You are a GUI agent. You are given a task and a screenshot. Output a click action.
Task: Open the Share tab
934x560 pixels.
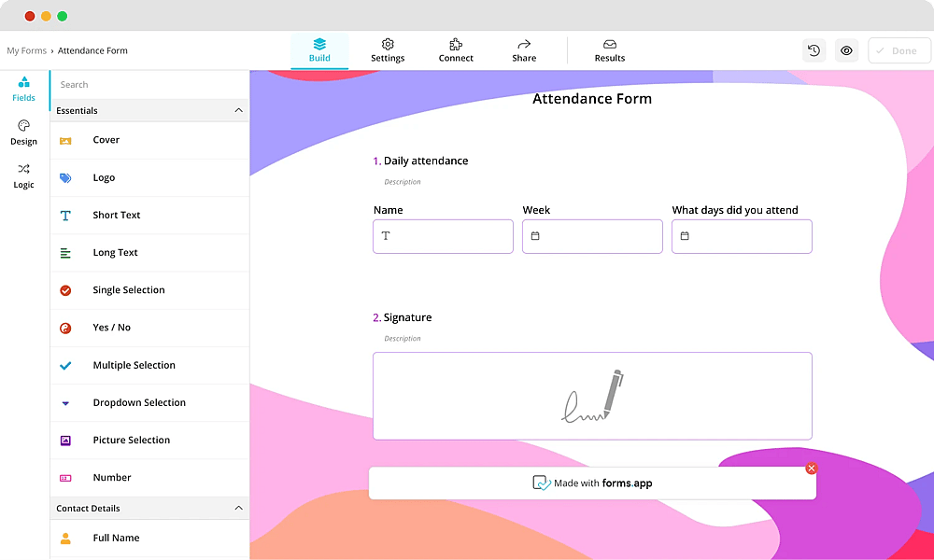(x=524, y=50)
